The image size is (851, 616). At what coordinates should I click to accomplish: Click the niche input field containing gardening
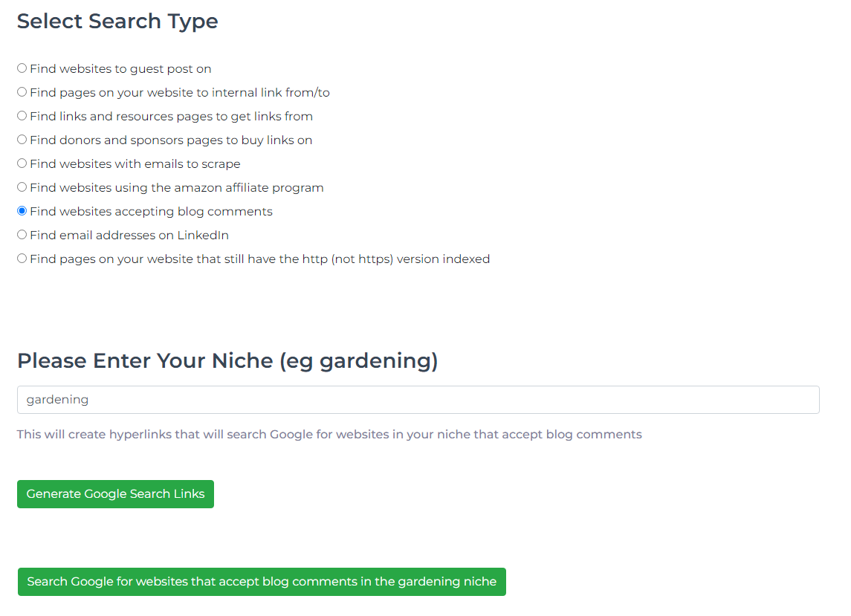[418, 400]
